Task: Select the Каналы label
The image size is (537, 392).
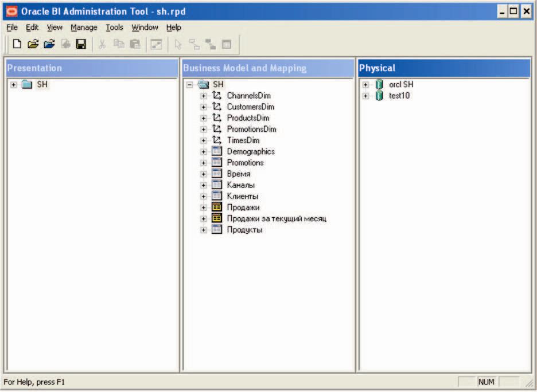Action: click(x=241, y=185)
